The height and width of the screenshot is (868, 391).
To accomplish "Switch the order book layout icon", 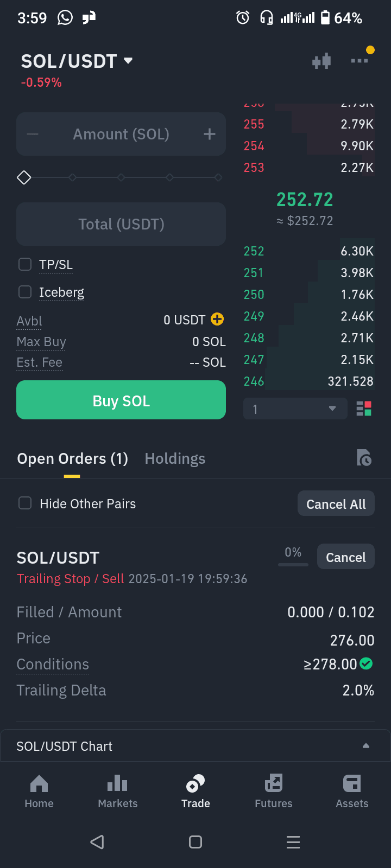I will click(x=364, y=409).
